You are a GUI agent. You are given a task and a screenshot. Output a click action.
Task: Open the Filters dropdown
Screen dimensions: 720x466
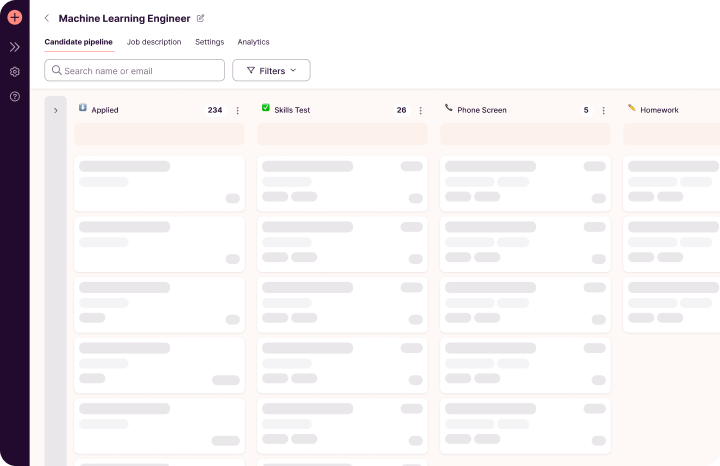[271, 70]
